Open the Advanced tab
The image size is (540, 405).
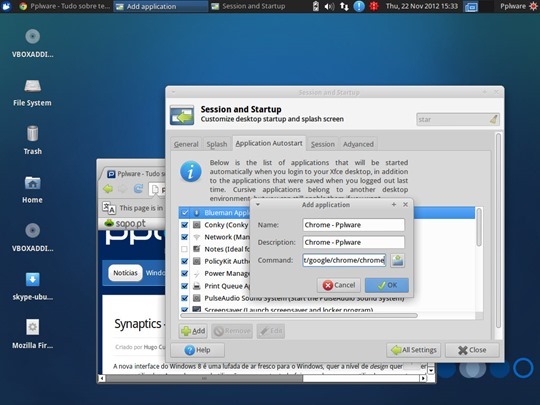(358, 144)
